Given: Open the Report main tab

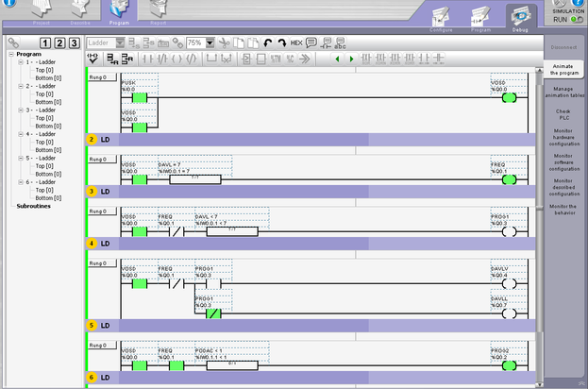Looking at the screenshot, I should pyautogui.click(x=159, y=11).
